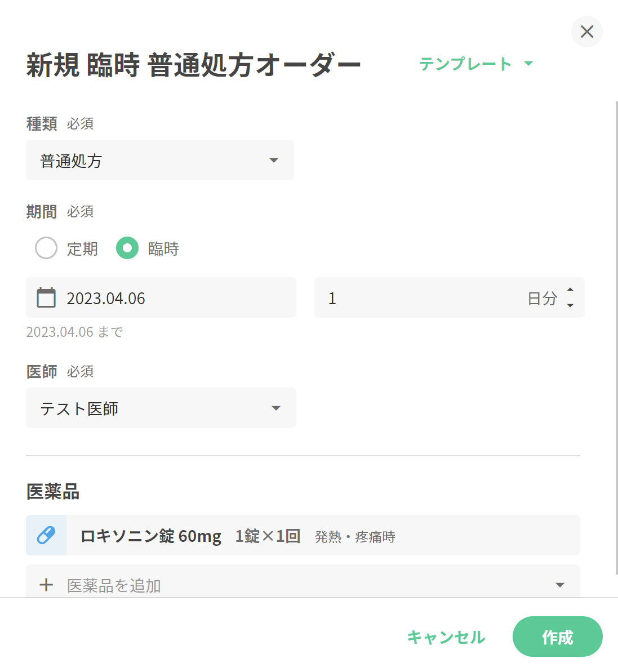This screenshot has width=618, height=672.
Task: Click the pill icon beside ロキソニン錠
Action: (46, 535)
